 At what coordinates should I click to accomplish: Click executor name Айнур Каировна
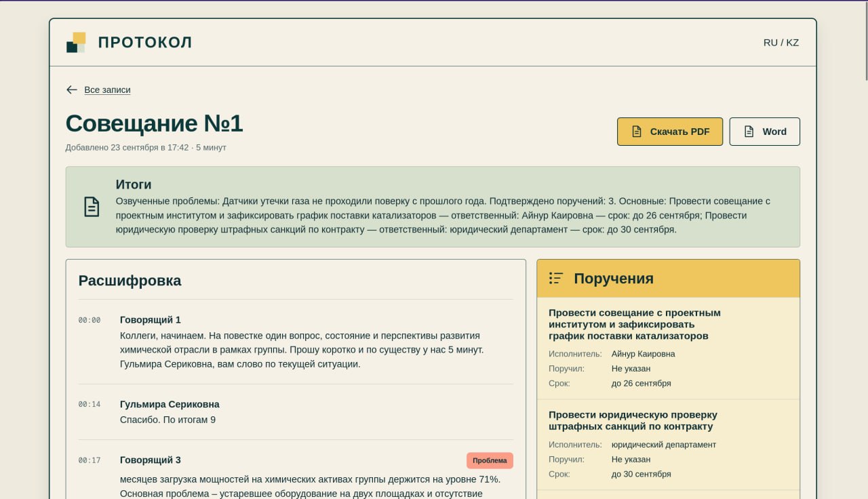644,354
